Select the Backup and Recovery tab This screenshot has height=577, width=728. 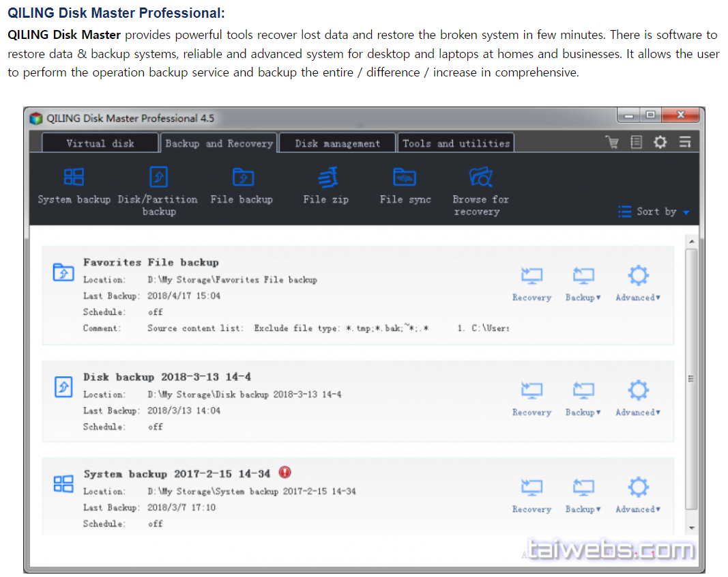click(x=219, y=143)
